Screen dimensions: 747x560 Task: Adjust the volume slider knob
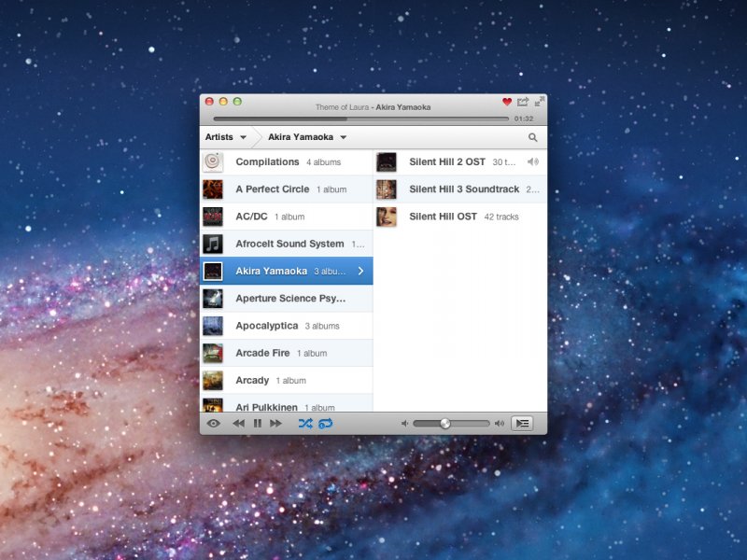[x=445, y=424]
